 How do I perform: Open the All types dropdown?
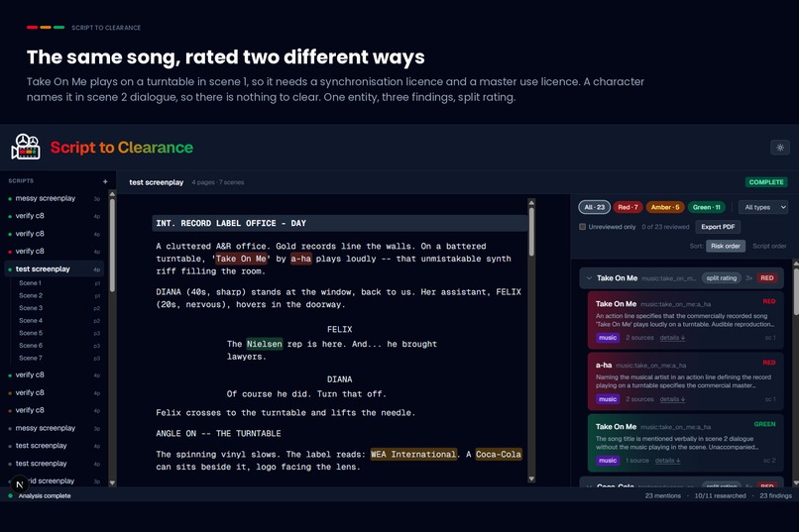pos(763,207)
